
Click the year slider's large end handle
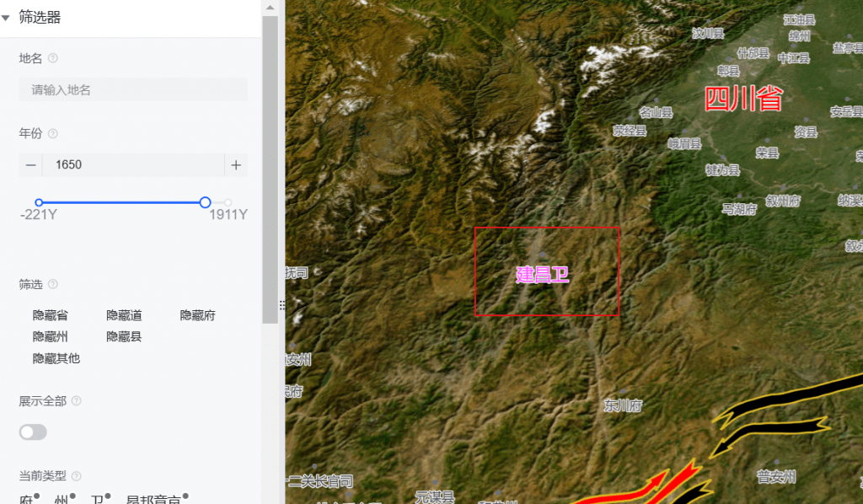205,202
